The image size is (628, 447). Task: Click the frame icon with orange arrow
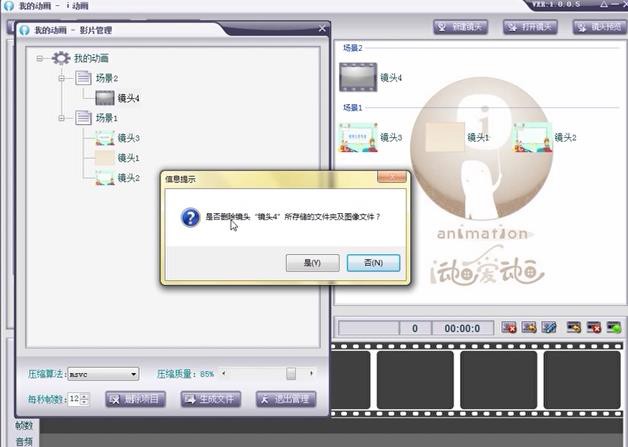point(529,327)
